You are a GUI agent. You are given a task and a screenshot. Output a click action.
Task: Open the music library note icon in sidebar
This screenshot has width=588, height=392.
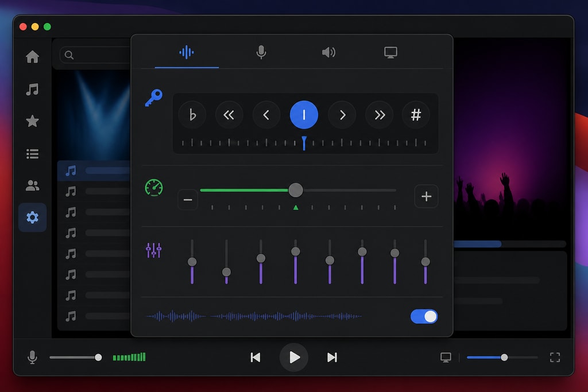[32, 89]
